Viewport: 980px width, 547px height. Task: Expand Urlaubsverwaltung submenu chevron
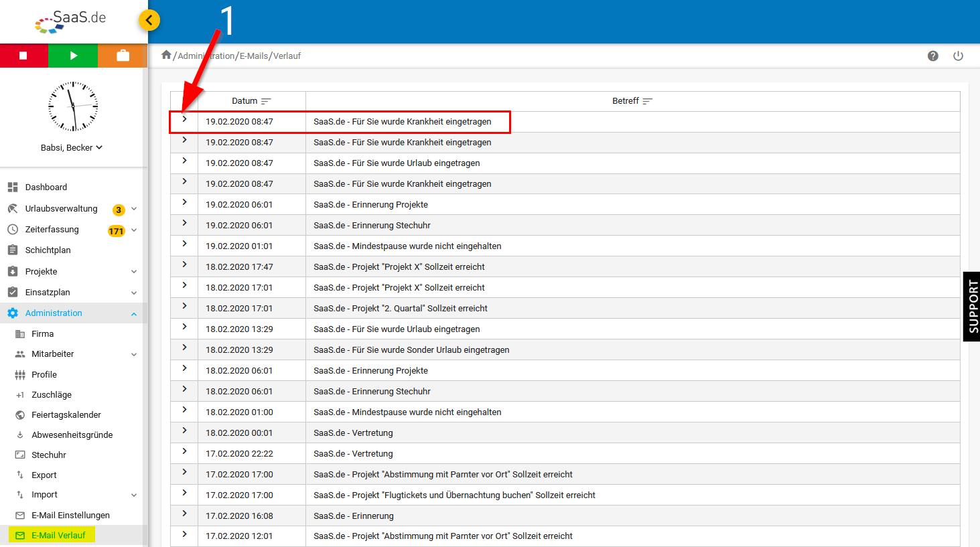point(134,209)
